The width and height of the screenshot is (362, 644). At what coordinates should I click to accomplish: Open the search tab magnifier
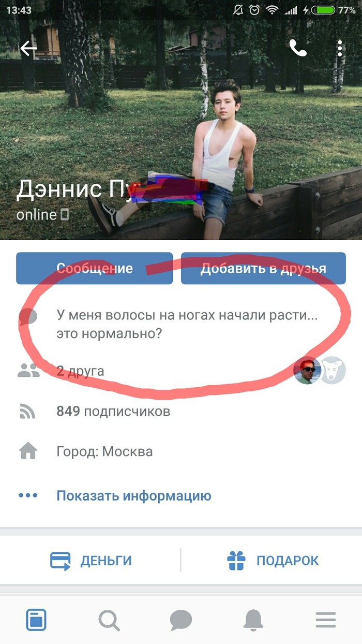tap(109, 619)
